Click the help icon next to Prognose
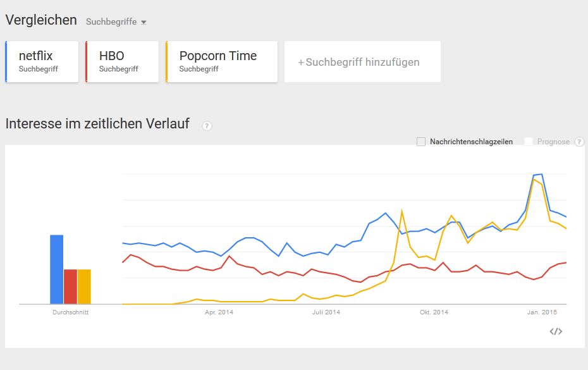The height and width of the screenshot is (370, 588). point(579,142)
